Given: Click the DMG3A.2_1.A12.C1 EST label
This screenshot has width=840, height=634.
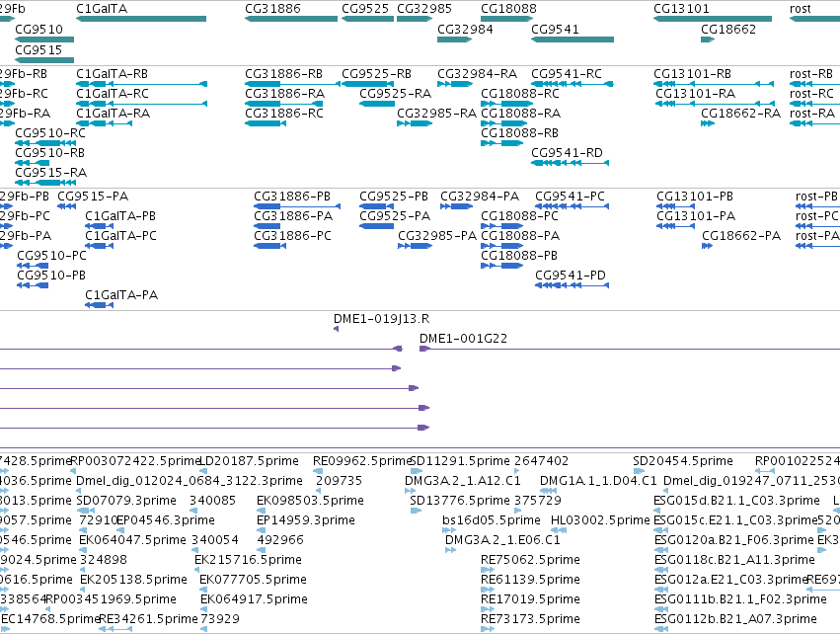Looking at the screenshot, I should tap(463, 481).
